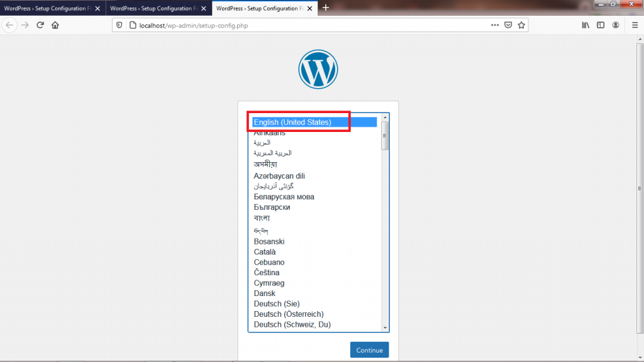Choose Deutsch (Österreich) from the language list
The image size is (644, 362).
click(289, 314)
